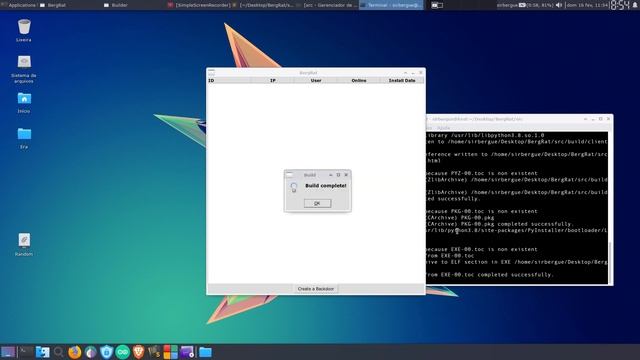Open the colorful four-squares app in dock

(x=171, y=352)
